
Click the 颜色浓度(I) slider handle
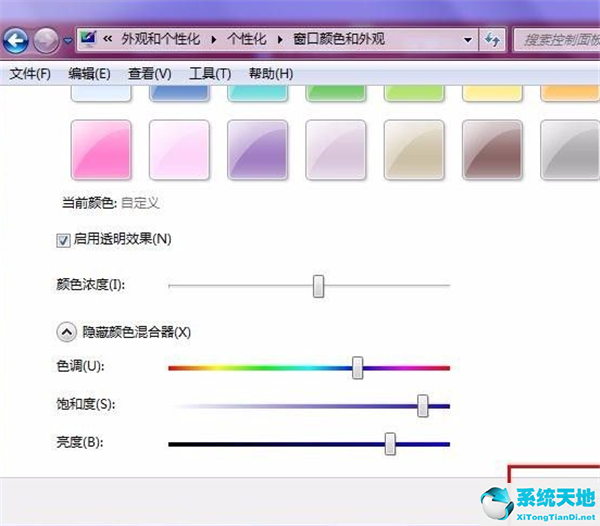click(318, 286)
